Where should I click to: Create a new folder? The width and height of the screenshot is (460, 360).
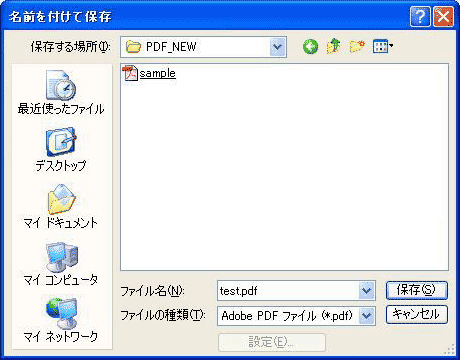(357, 46)
